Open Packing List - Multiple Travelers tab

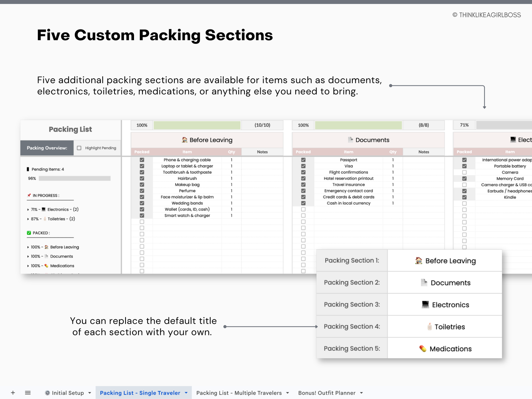[239, 393]
